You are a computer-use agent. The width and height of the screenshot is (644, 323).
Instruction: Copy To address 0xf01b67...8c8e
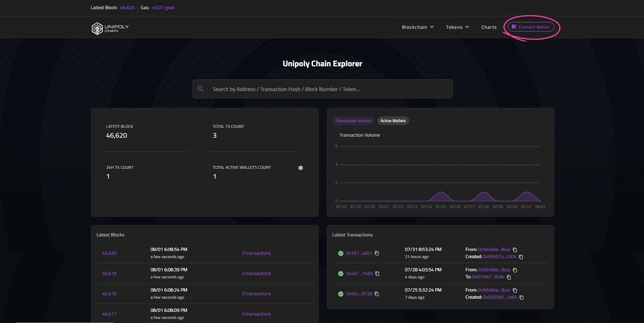(509, 277)
